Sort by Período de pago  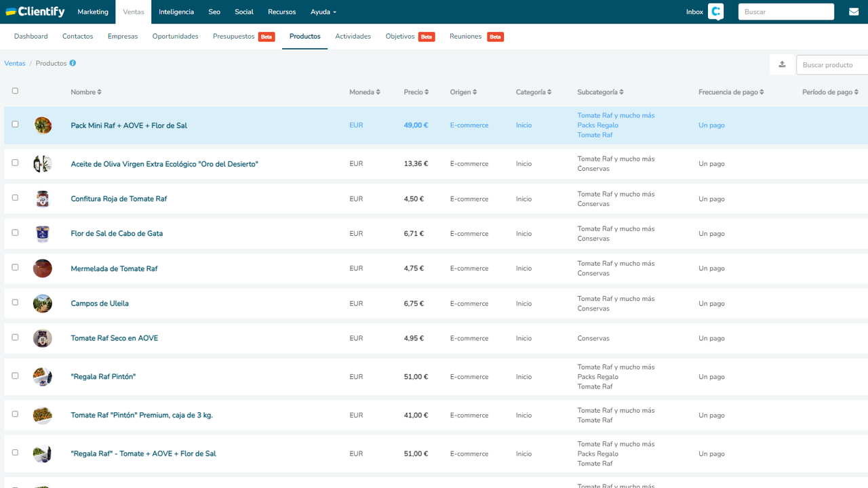coord(830,92)
